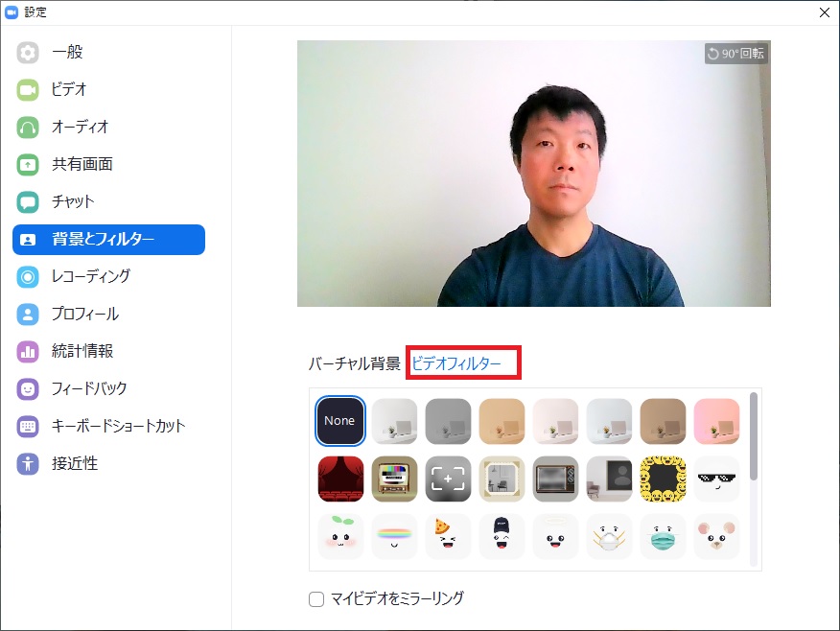This screenshot has height=631, width=840.
Task: Choose the stamp photo frame filter
Action: (x=502, y=479)
